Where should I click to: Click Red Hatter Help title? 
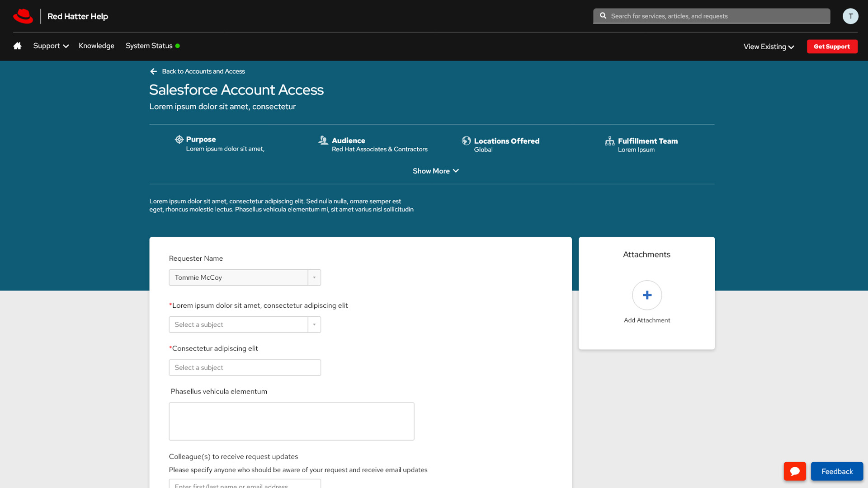point(78,16)
